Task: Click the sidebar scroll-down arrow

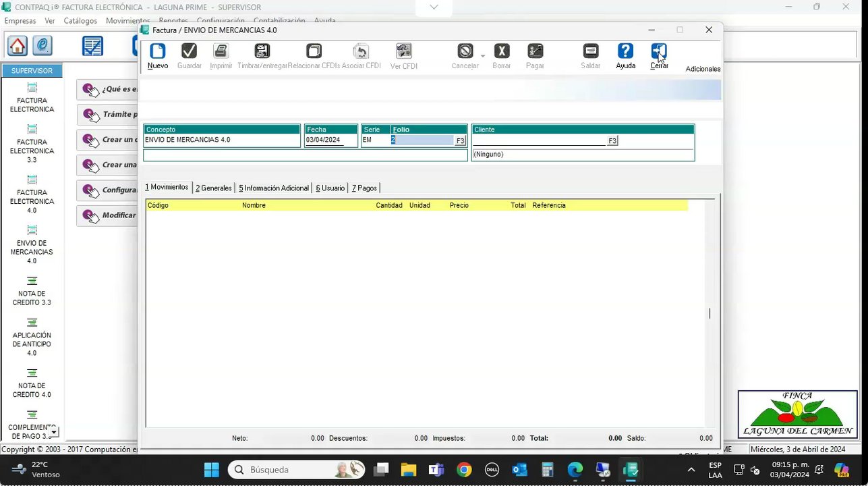Action: coord(55,431)
